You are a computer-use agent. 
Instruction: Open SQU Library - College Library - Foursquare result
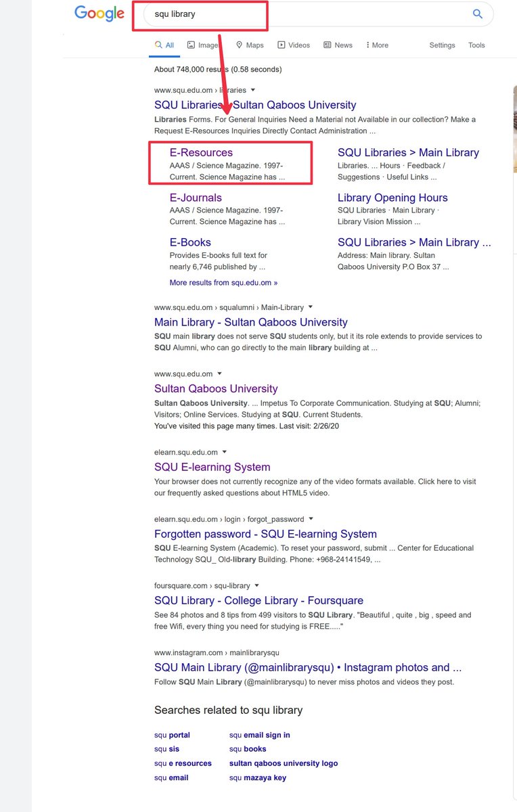(258, 600)
